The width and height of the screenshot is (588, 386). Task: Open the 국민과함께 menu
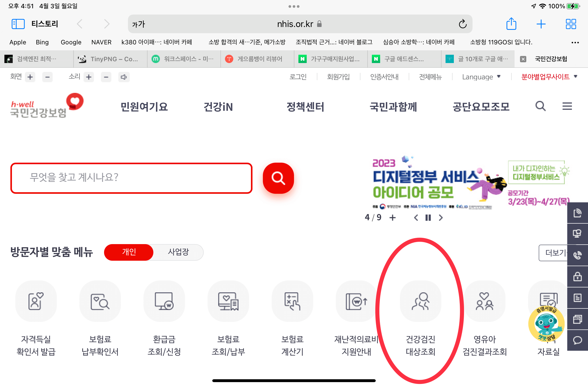393,107
